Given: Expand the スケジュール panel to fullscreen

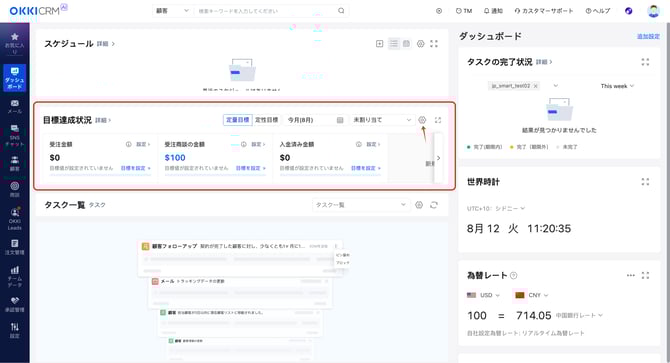Looking at the screenshot, I should [x=434, y=44].
